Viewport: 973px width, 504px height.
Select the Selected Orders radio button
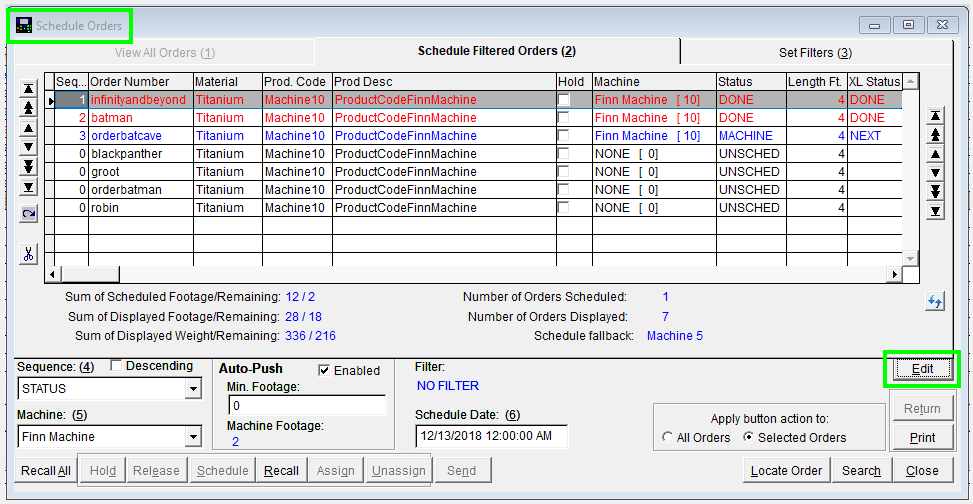(x=748, y=438)
